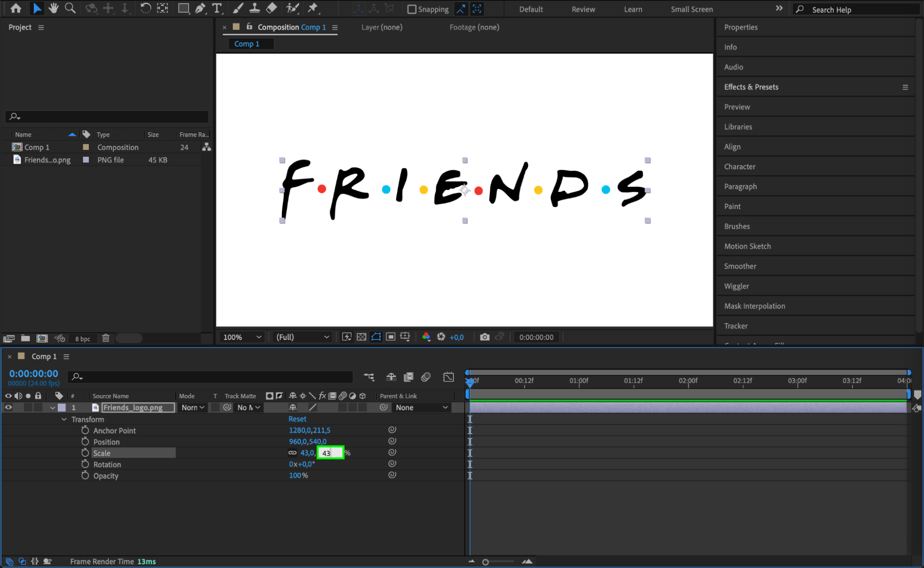Screen dimensions: 924x568
Task: Toggle Scale stopwatch for keyframes
Action: coord(85,453)
